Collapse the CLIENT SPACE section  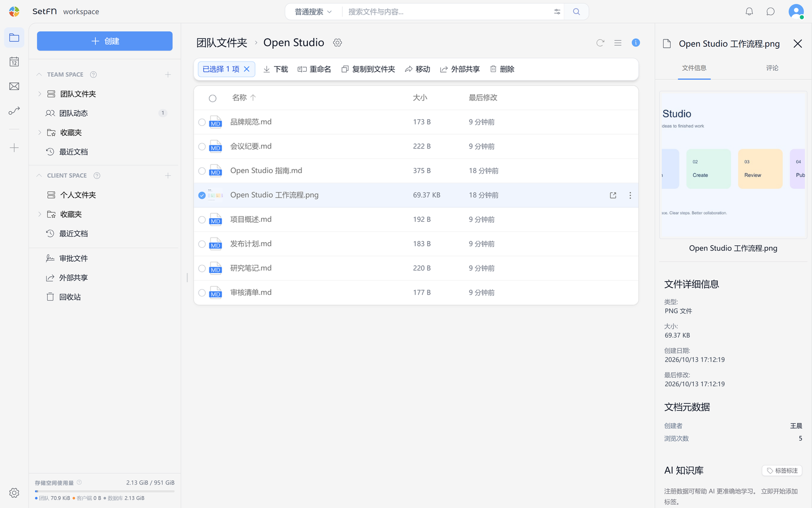click(39, 176)
